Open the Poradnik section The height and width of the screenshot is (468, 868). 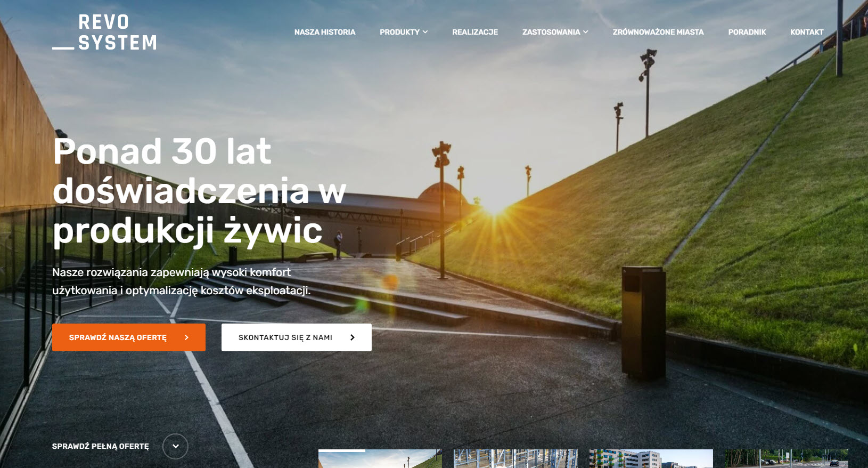[747, 32]
